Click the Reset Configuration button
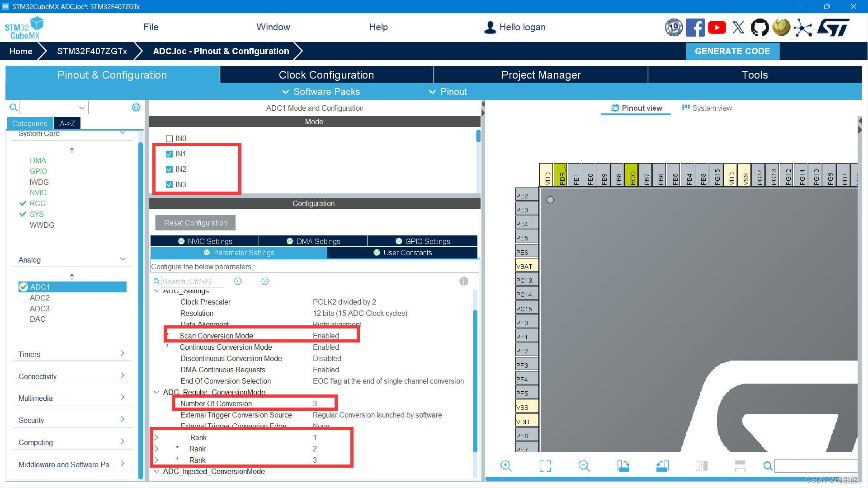This screenshot has height=488, width=868. 195,223
